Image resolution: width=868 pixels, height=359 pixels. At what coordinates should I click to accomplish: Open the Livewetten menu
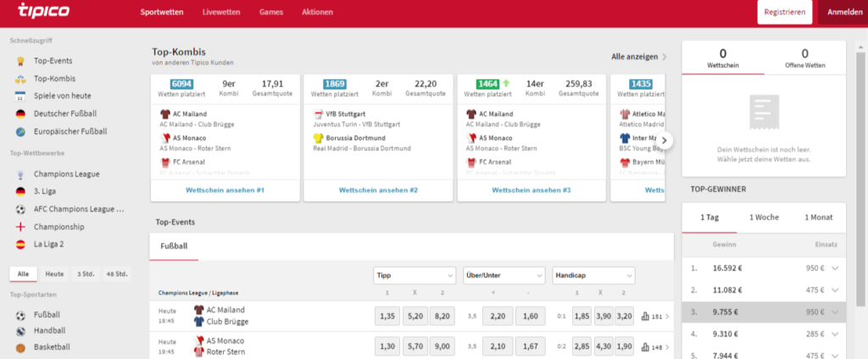click(221, 12)
